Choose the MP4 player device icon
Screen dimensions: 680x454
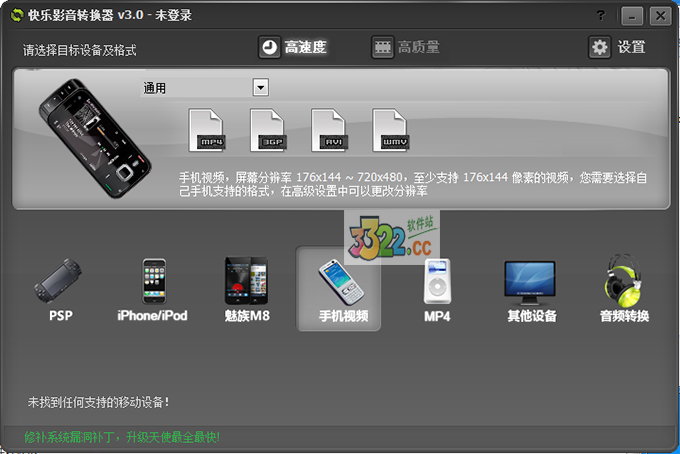(437, 281)
